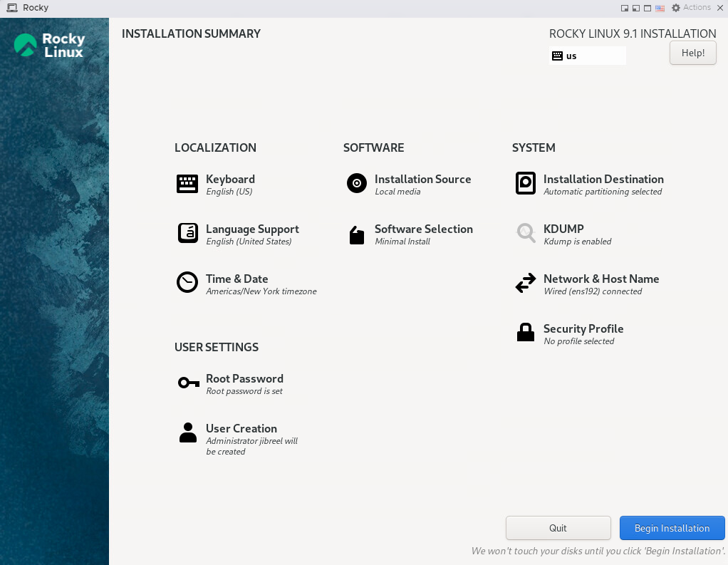
Task: Click the Network & Host Name arrows icon
Action: tap(526, 283)
